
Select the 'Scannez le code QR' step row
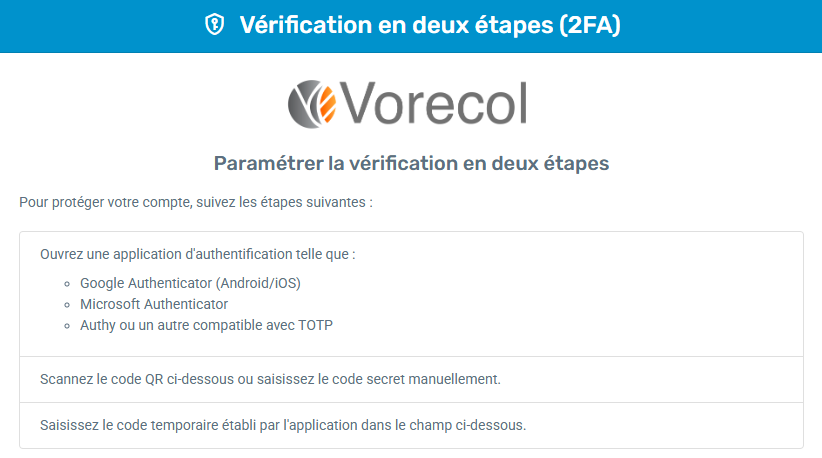click(x=412, y=379)
